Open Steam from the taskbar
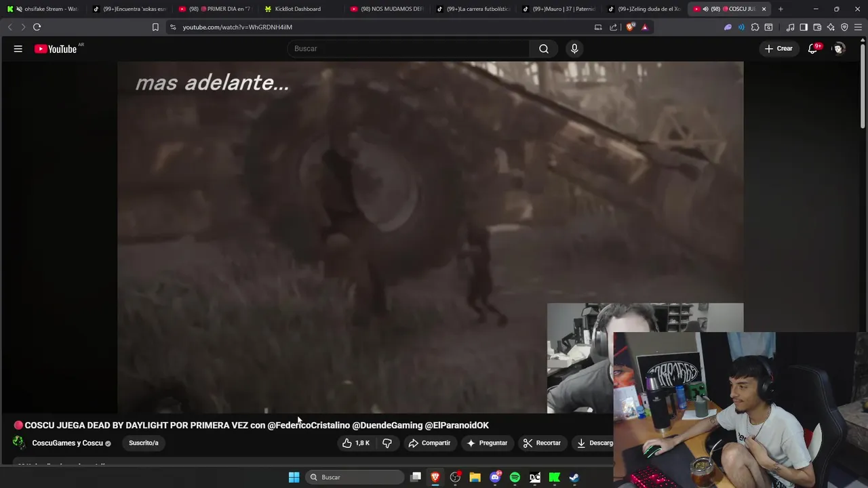 point(574,477)
